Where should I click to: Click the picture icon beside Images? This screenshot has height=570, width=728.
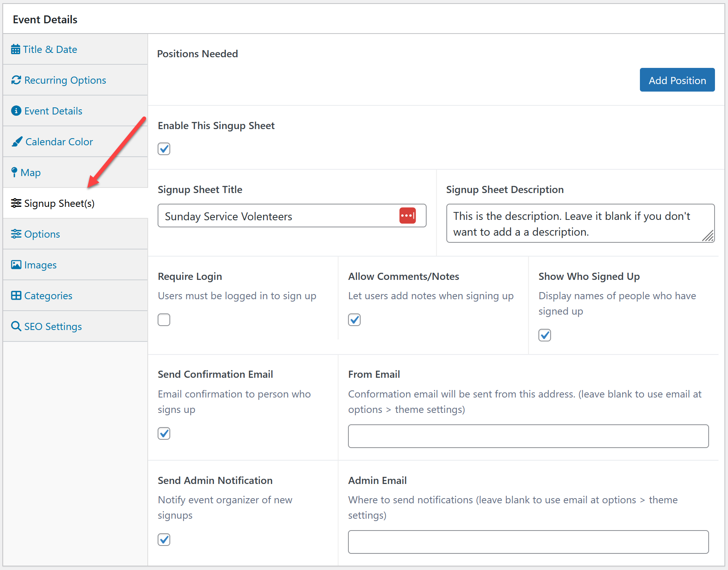click(x=16, y=265)
